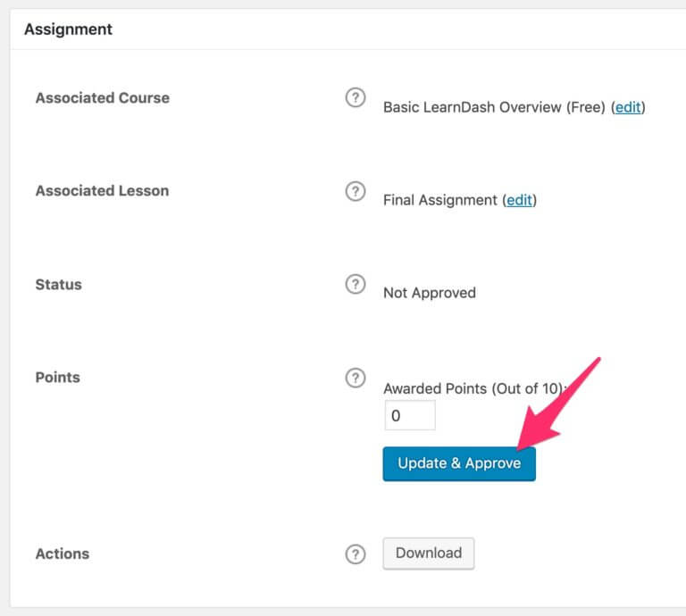Open the help icon in the Actions row
This screenshot has height=616, width=686.
pos(356,554)
